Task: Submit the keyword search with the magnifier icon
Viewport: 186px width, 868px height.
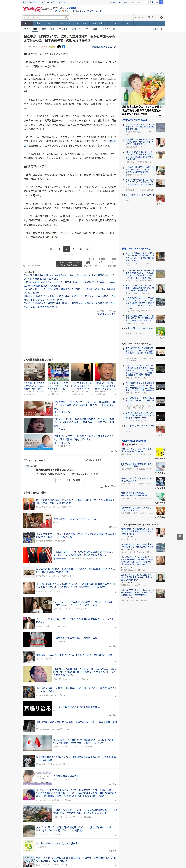Action: coord(66,18)
